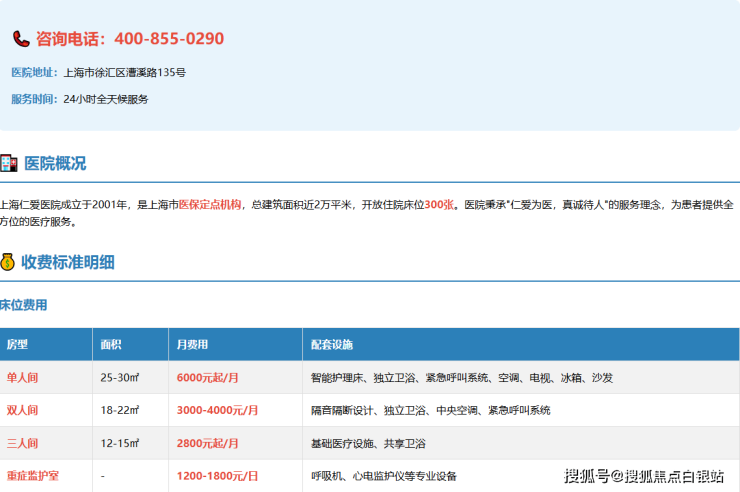Click the red 医保定点机构 text
The width and height of the screenshot is (740, 492).
pyautogui.click(x=210, y=204)
